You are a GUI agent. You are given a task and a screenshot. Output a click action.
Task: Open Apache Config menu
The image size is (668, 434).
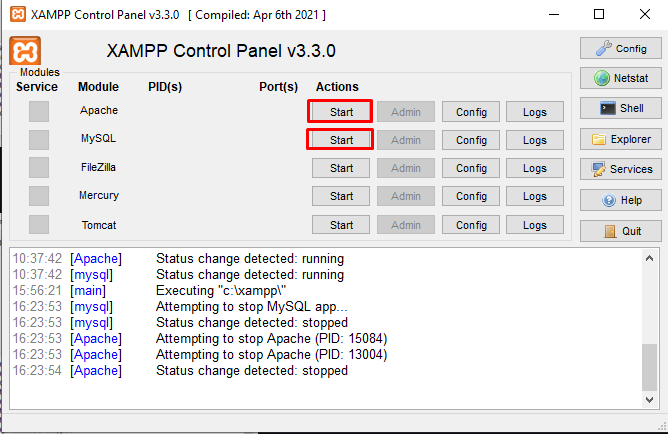click(471, 112)
